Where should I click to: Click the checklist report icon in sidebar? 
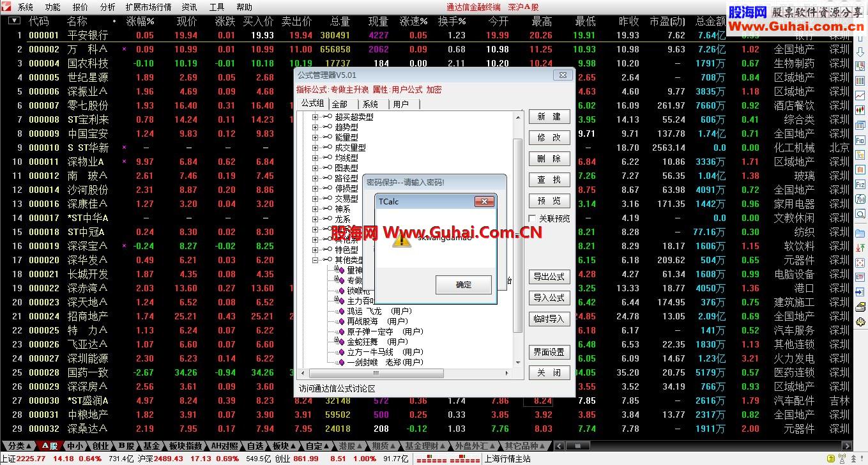[x=860, y=66]
